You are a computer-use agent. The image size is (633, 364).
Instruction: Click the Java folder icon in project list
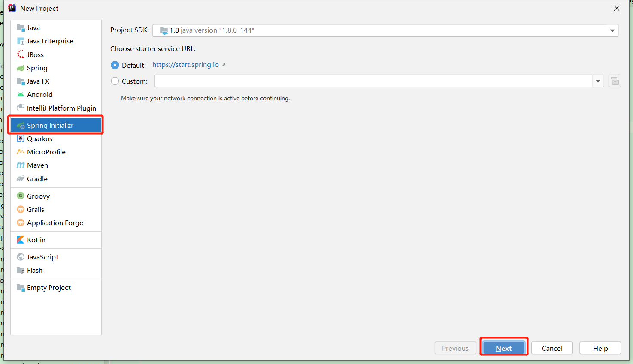[21, 28]
